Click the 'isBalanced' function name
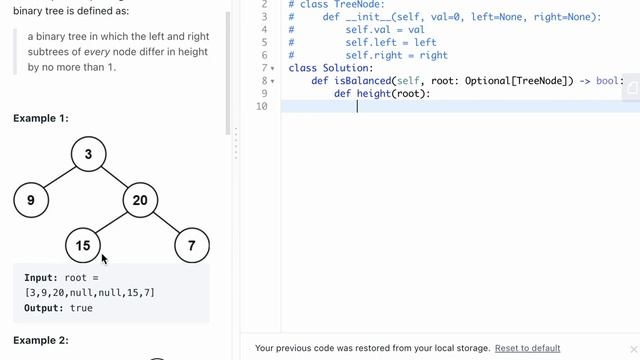Viewport: 640px width, 360px height. pos(362,81)
